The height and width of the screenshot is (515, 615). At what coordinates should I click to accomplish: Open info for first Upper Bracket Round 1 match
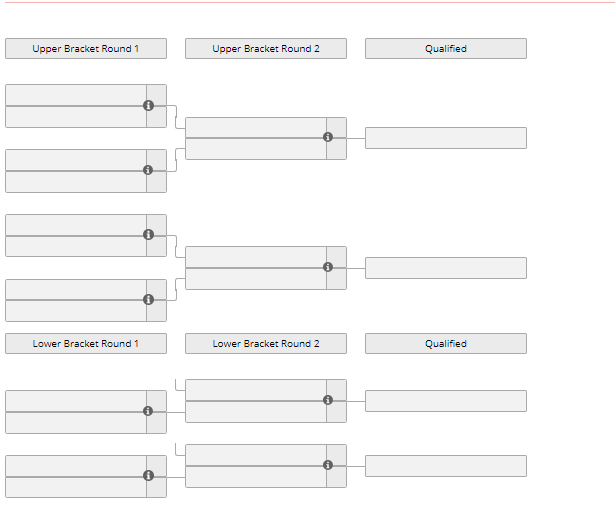point(148,106)
